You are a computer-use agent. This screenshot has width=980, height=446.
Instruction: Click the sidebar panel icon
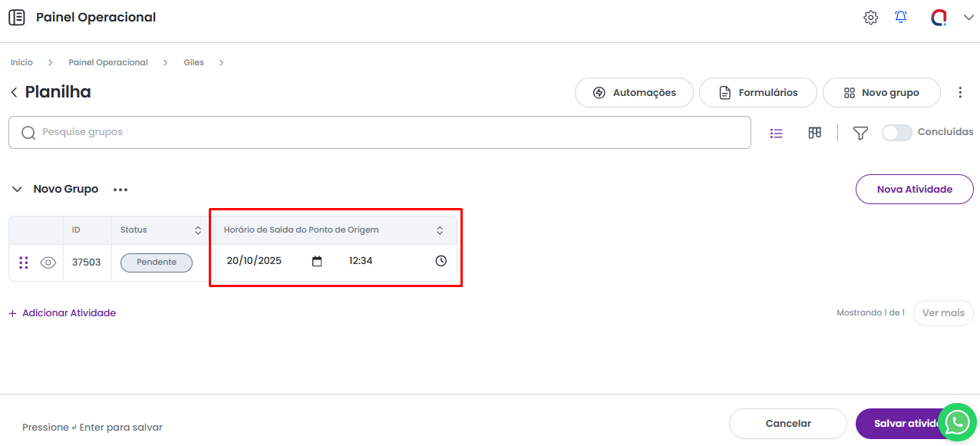16,17
